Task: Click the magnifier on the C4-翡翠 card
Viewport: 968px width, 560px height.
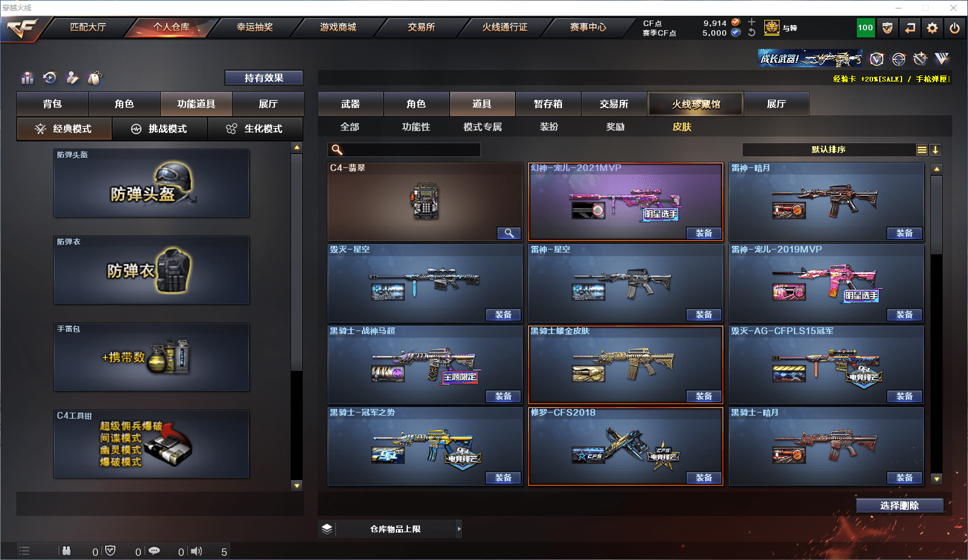Action: pos(509,233)
